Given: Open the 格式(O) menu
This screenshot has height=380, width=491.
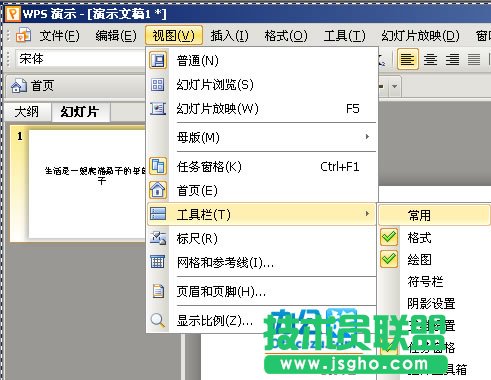Looking at the screenshot, I should [x=286, y=36].
